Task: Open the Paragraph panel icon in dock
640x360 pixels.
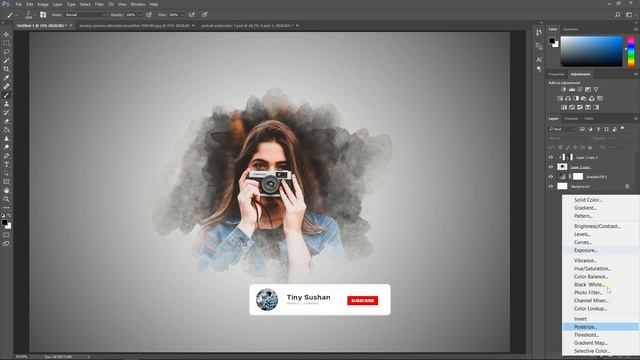Action: pyautogui.click(x=539, y=69)
